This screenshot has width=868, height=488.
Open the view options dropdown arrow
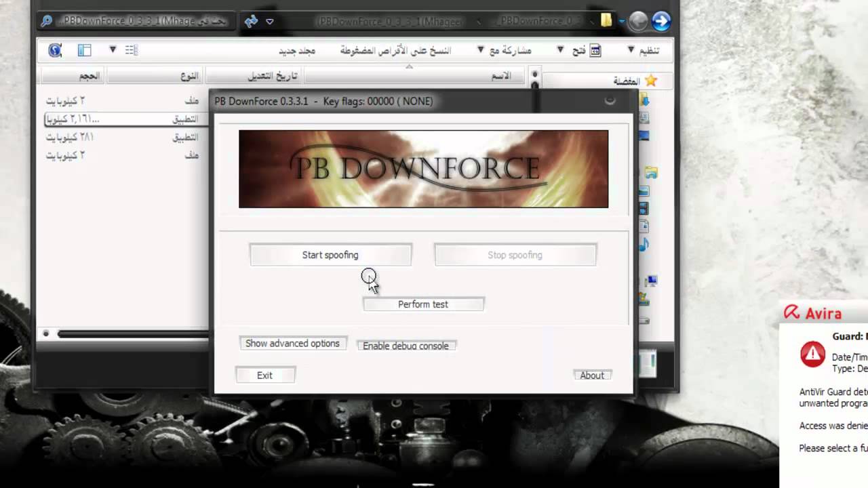(113, 49)
